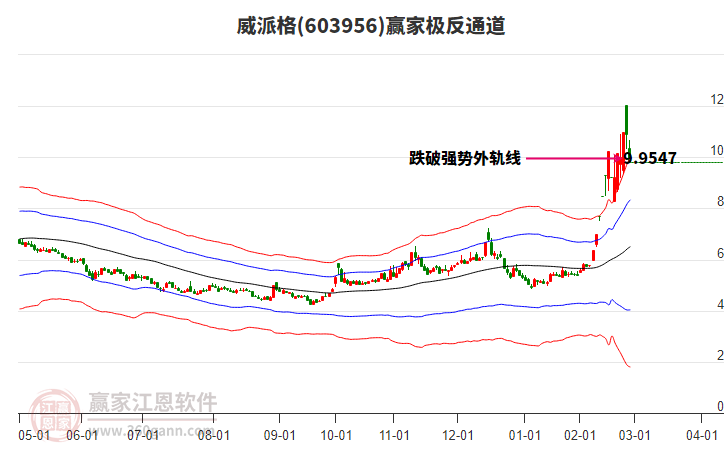
Task: Click the x-axis date 05-01
Action: click(x=34, y=435)
